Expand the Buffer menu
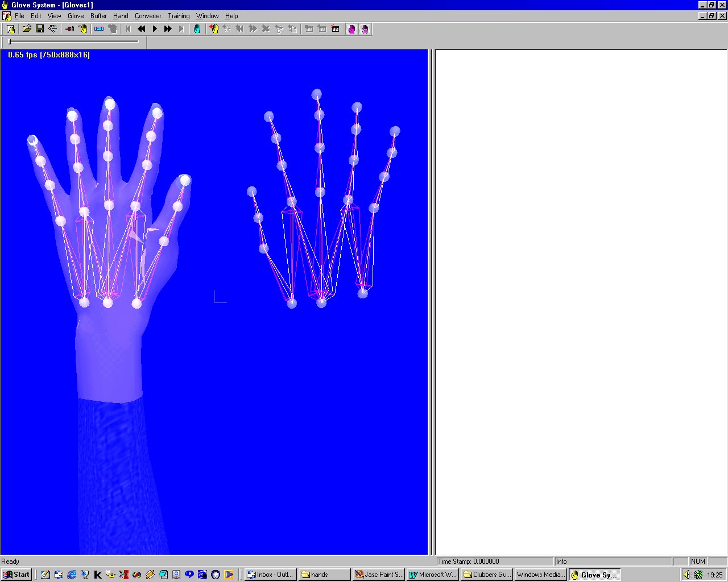The height and width of the screenshot is (582, 728). click(x=98, y=16)
